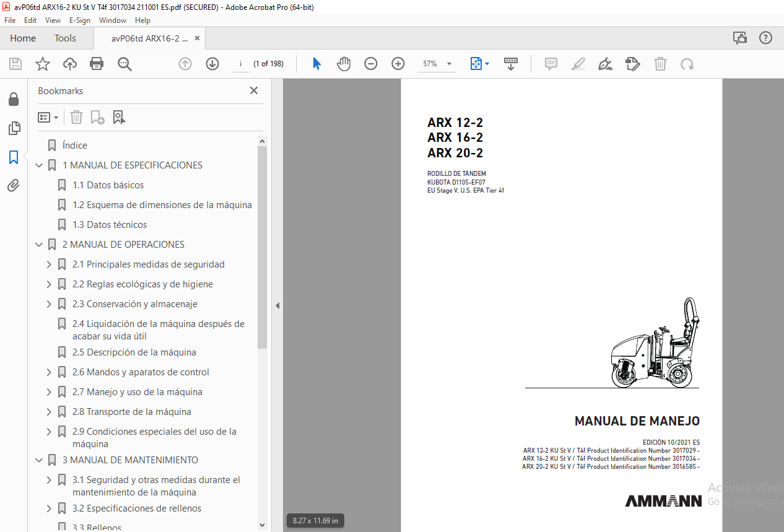Activate the Hand pan tool

pos(344,64)
